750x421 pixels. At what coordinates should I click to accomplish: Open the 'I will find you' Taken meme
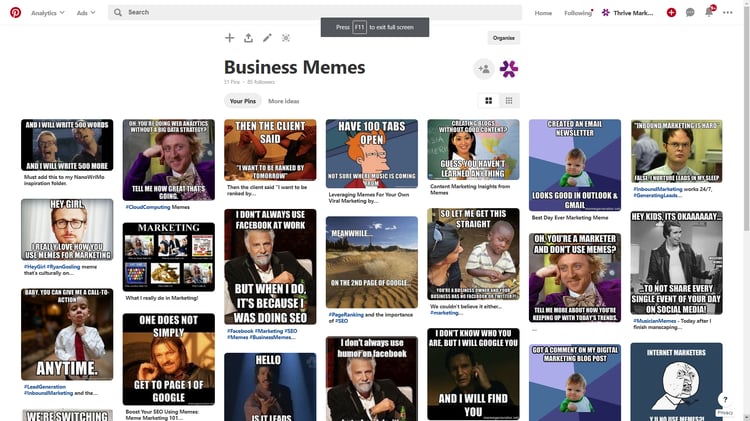pos(473,374)
